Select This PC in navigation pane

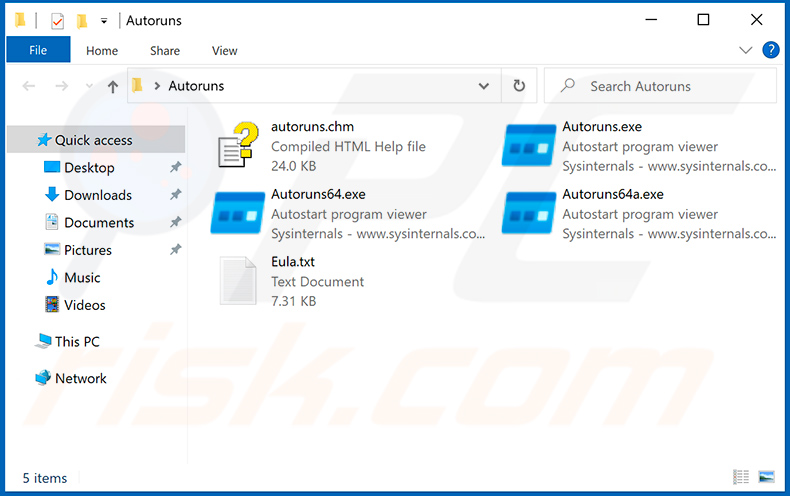(77, 341)
